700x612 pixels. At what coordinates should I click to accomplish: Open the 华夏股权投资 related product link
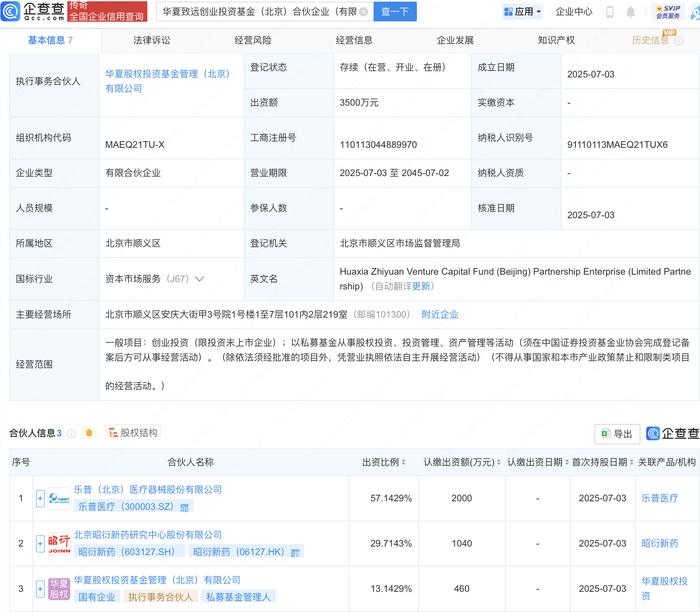(x=664, y=588)
